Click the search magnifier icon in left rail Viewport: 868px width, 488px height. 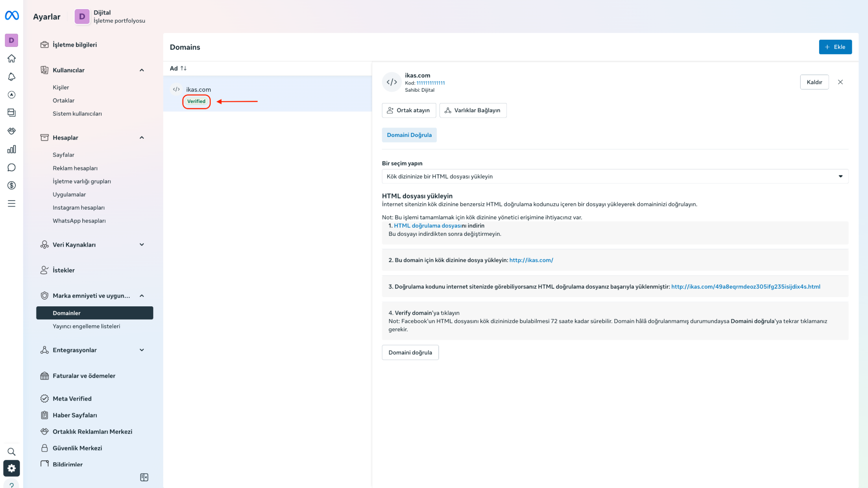[x=12, y=451]
